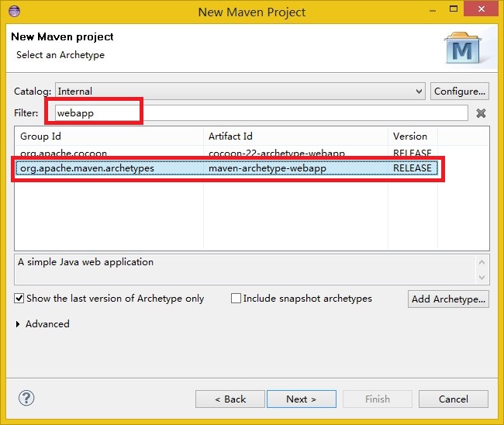Image resolution: width=504 pixels, height=425 pixels.
Task: Click RELEASE version of maven-archetype-webapp
Action: 413,168
